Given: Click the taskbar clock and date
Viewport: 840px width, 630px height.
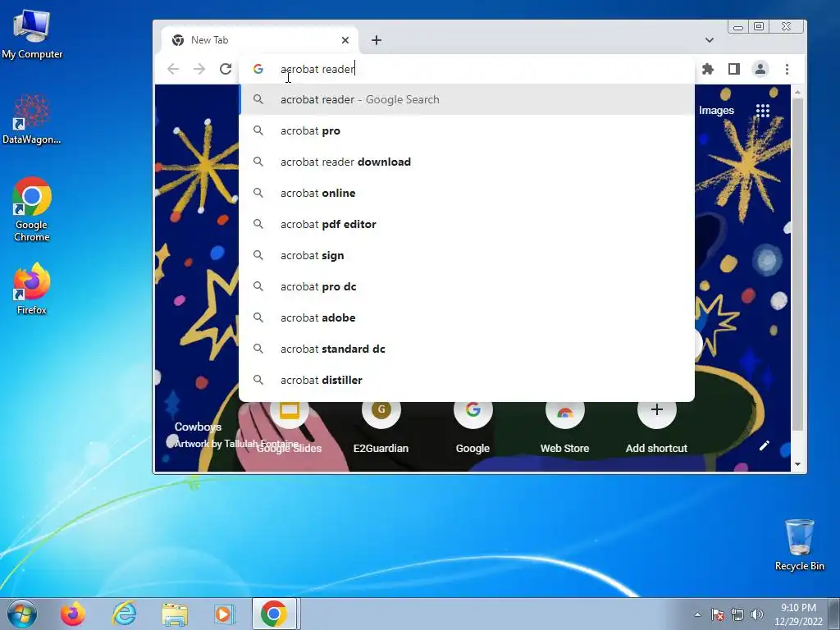Looking at the screenshot, I should click(798, 614).
